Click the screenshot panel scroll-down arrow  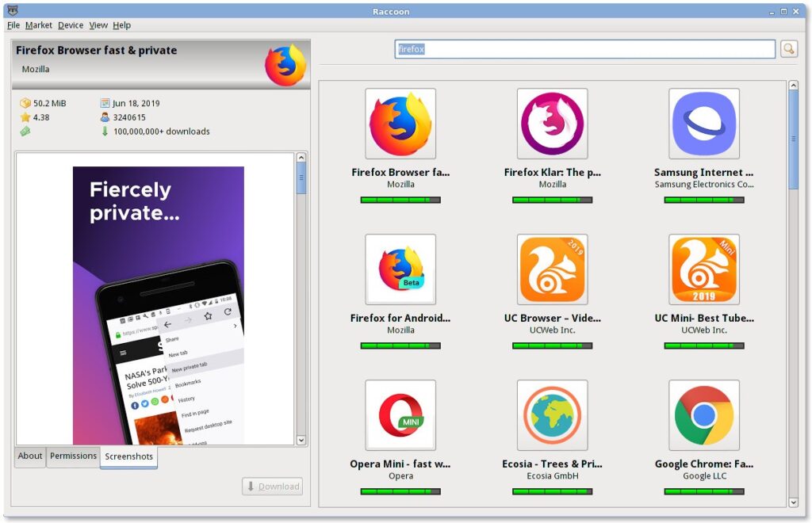click(x=301, y=440)
